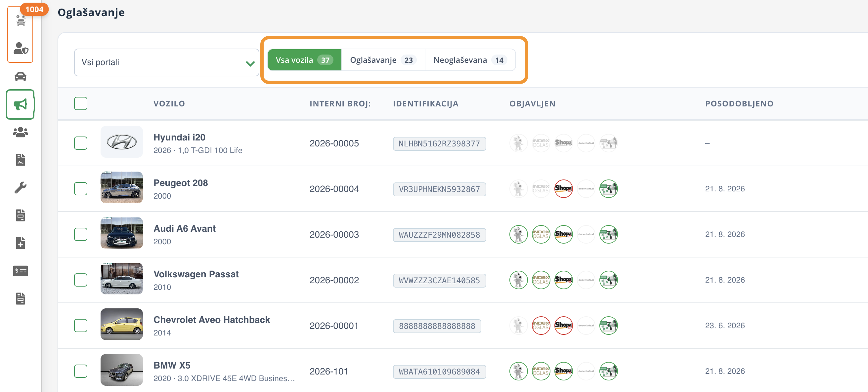The image size is (868, 392).
Task: Switch to the Oglašavanje tab
Action: (383, 60)
